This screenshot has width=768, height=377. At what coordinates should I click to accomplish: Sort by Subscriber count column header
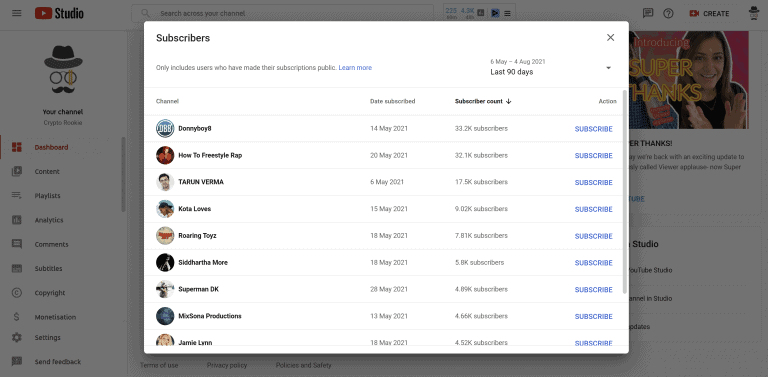pyautogui.click(x=479, y=101)
